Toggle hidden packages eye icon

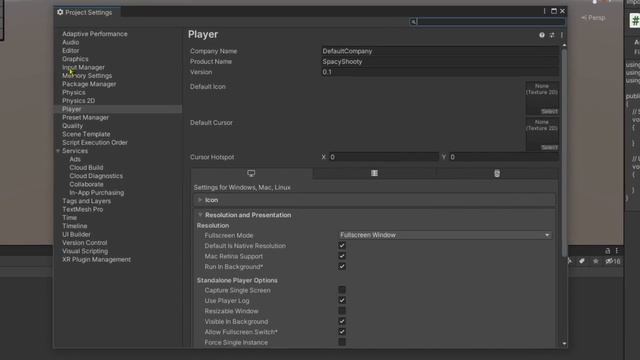point(612,261)
